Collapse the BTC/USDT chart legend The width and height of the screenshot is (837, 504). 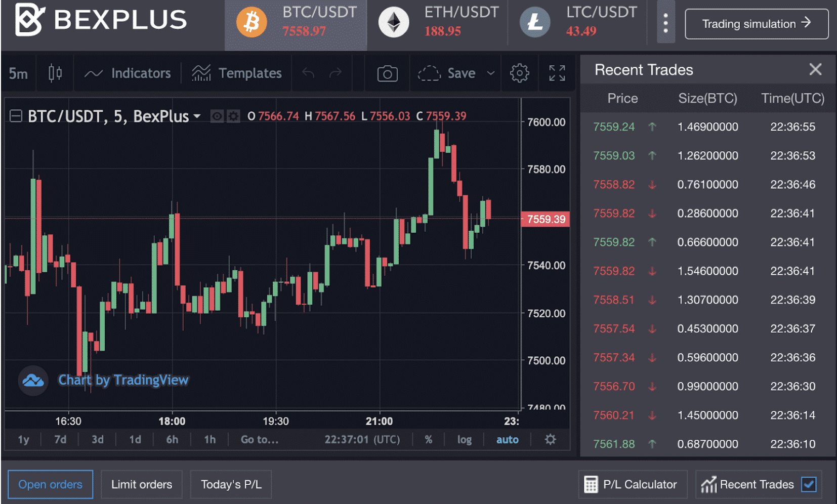coord(16,116)
